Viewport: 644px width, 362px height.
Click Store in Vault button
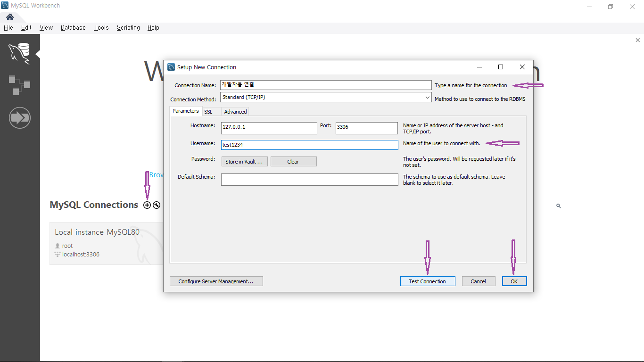coord(244,162)
